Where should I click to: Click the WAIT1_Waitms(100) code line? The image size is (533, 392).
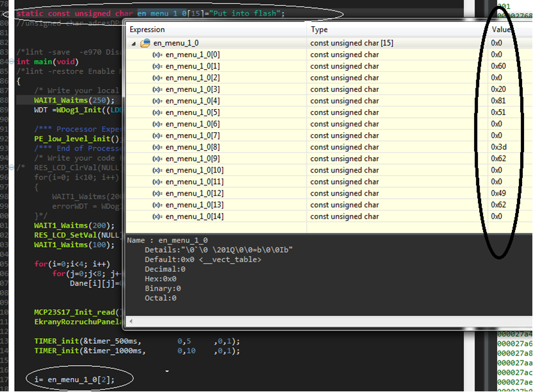click(74, 245)
